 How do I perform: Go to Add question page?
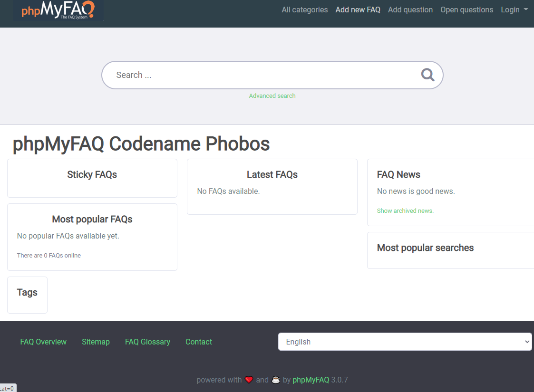[x=410, y=10]
